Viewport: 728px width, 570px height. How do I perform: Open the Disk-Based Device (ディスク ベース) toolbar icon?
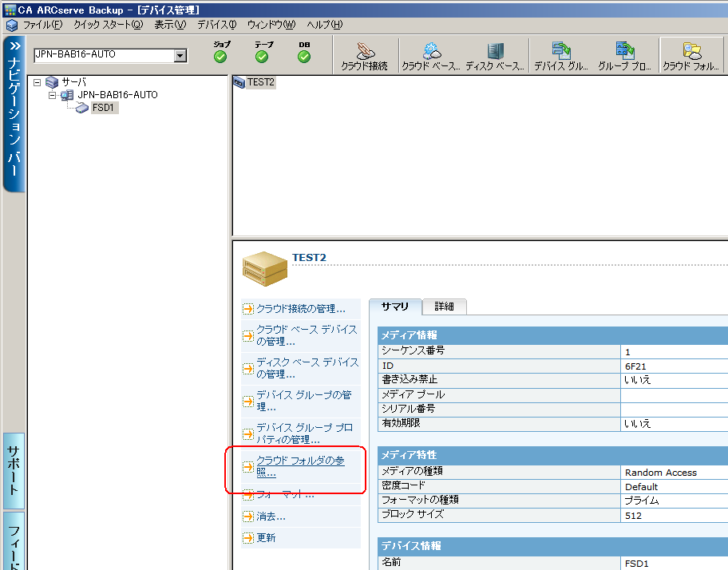coord(496,50)
